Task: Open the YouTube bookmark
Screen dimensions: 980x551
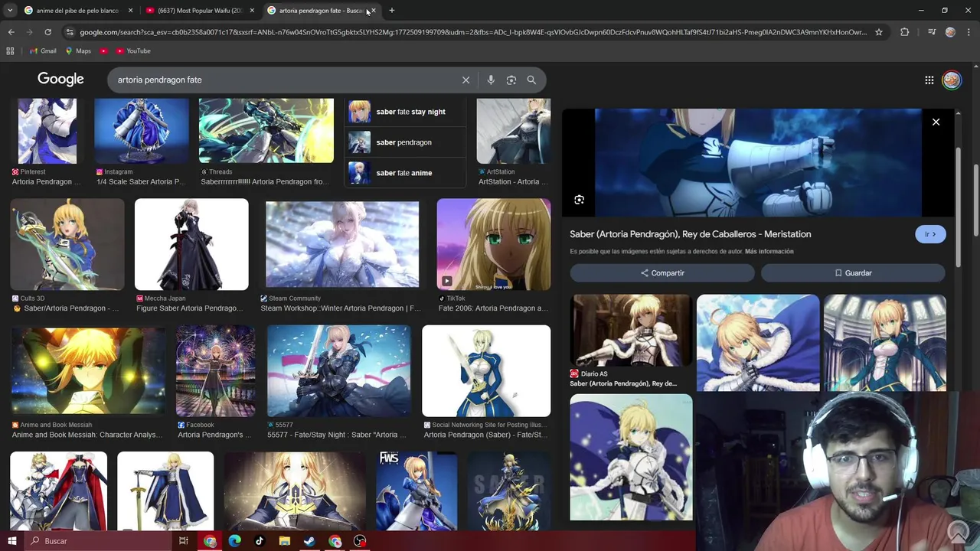Action: point(133,51)
